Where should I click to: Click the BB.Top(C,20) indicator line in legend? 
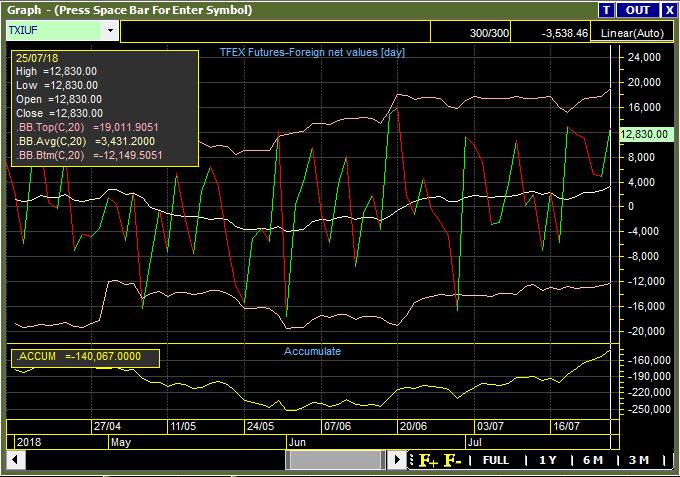pos(89,128)
